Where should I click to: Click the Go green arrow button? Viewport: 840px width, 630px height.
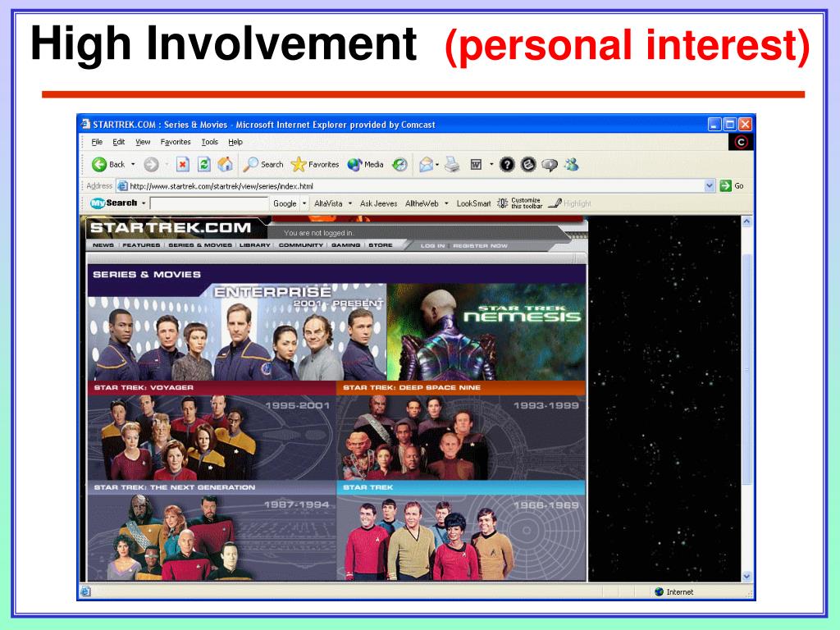click(726, 186)
